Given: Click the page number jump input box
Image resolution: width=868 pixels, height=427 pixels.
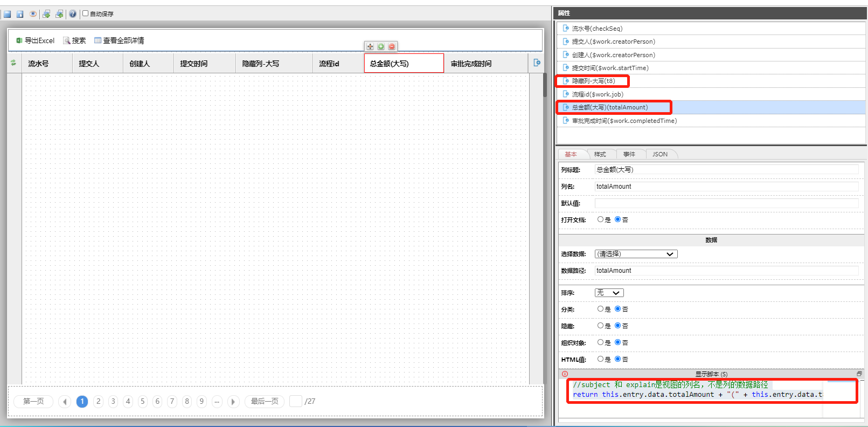Looking at the screenshot, I should pyautogui.click(x=296, y=401).
